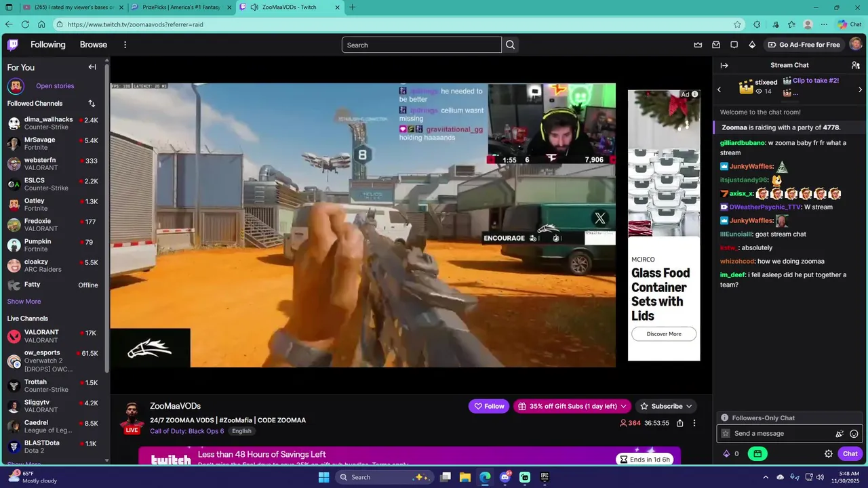Open ZooMaaVODs channel avatar

point(132,417)
